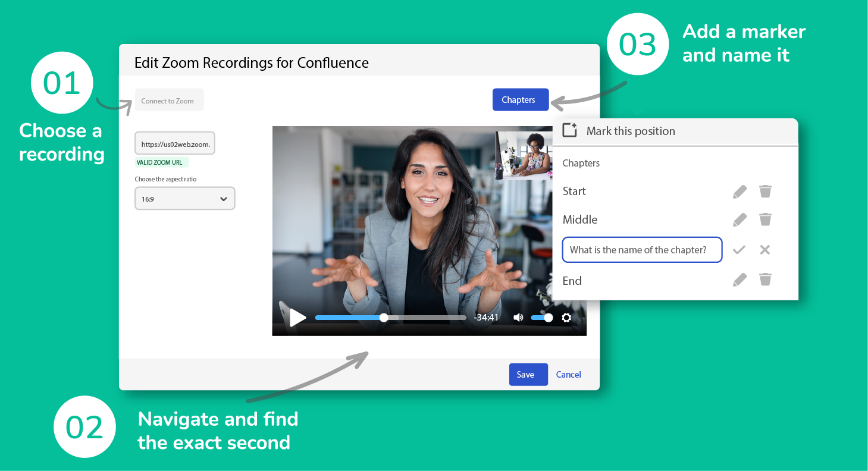
Task: Edit the End chapter name
Action: (739, 280)
